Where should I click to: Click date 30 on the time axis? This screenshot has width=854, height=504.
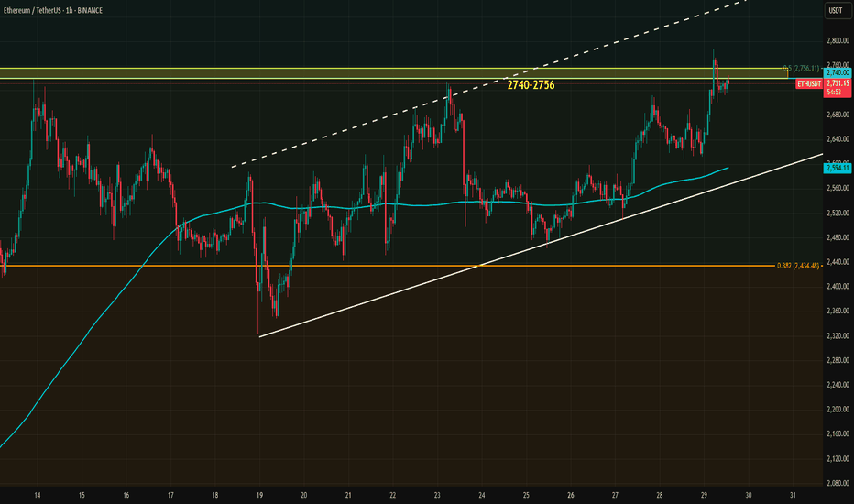tap(749, 495)
